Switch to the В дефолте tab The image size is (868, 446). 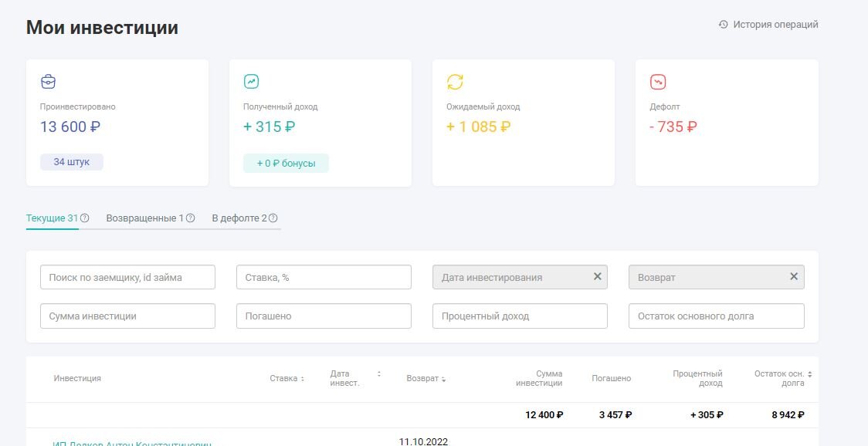pyautogui.click(x=239, y=218)
